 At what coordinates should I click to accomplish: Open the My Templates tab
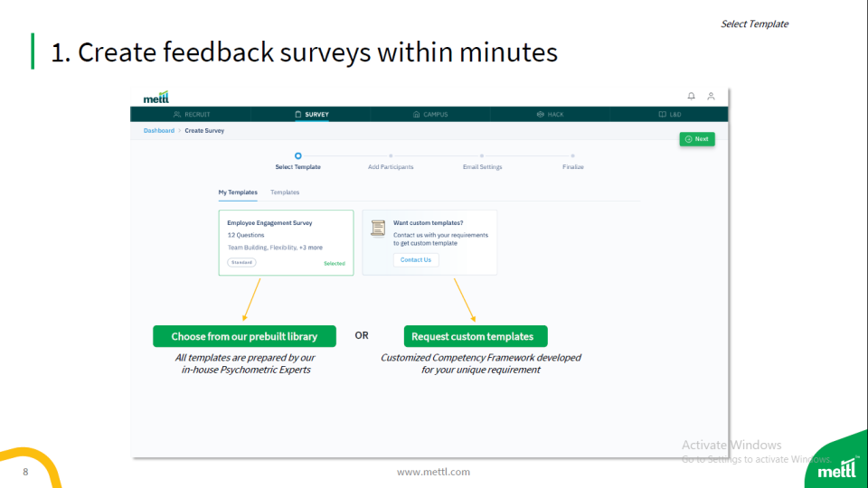coord(238,192)
